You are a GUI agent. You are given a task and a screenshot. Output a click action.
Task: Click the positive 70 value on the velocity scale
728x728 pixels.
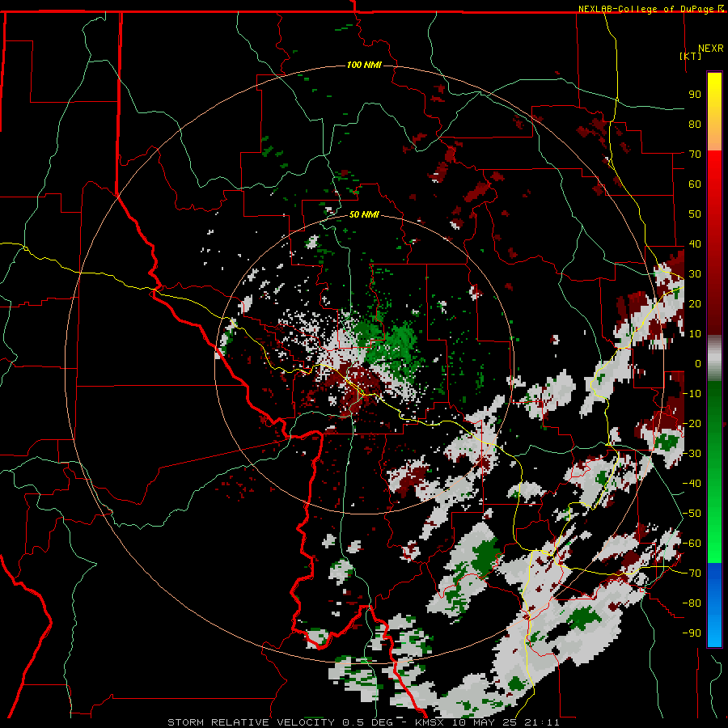(x=695, y=154)
